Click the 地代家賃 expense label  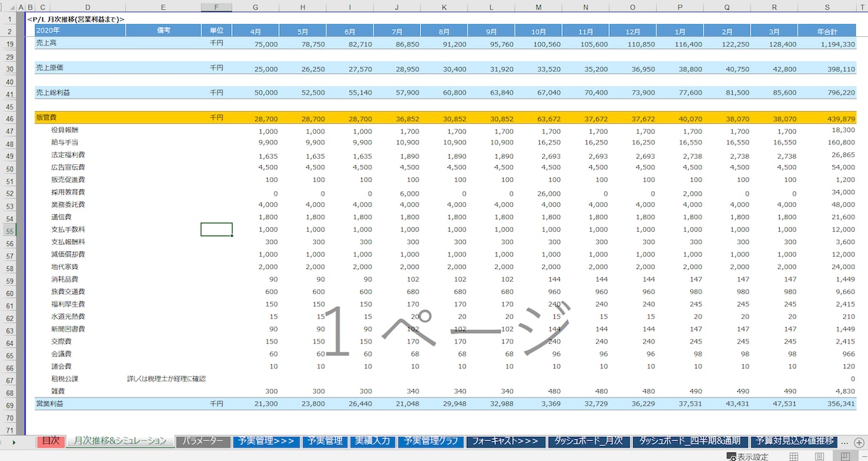pyautogui.click(x=65, y=267)
